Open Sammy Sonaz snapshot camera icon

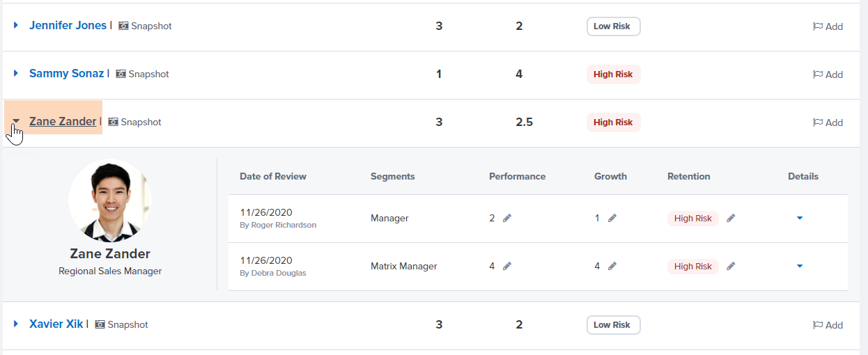coord(121,74)
